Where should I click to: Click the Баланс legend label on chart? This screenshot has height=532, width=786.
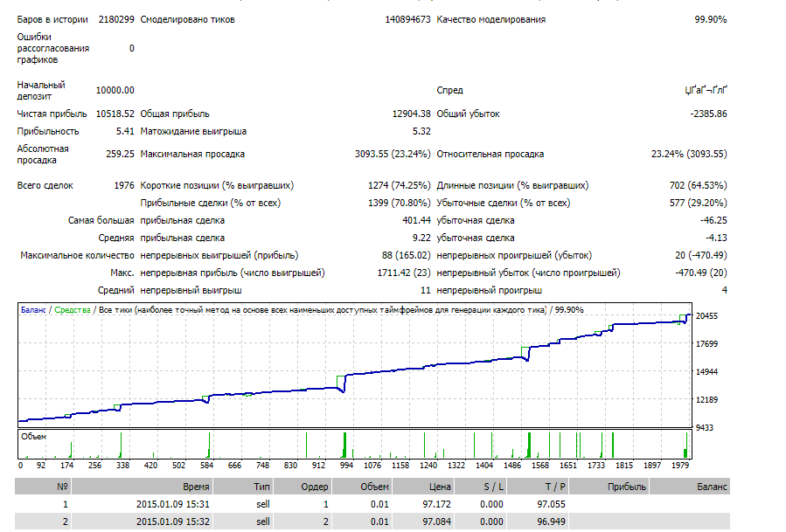click(x=33, y=310)
